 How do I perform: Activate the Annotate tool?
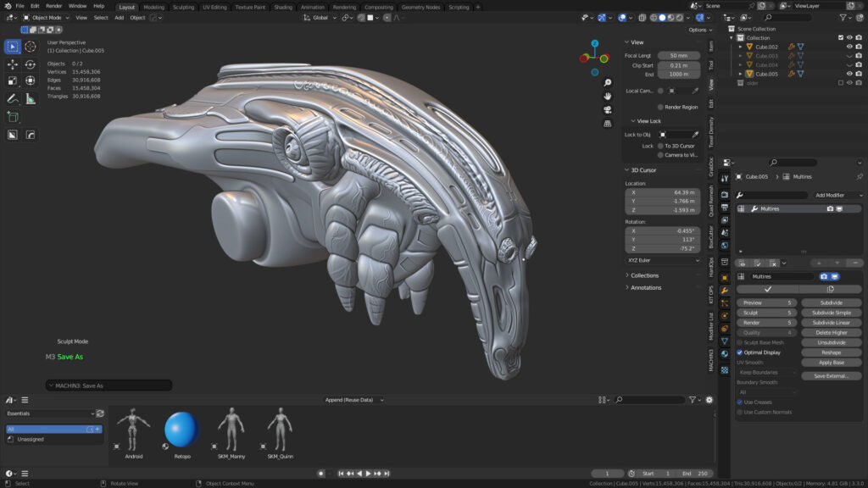pyautogui.click(x=13, y=98)
